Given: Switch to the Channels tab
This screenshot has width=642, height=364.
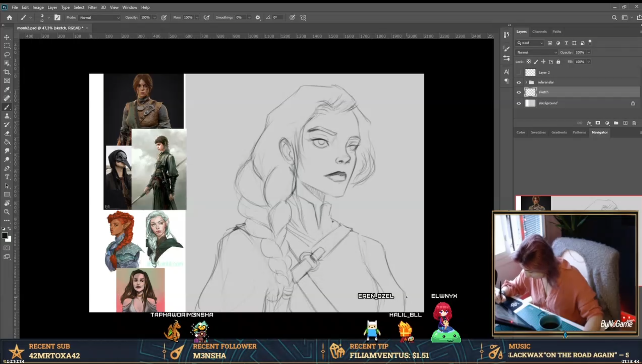Looking at the screenshot, I should click(x=539, y=32).
